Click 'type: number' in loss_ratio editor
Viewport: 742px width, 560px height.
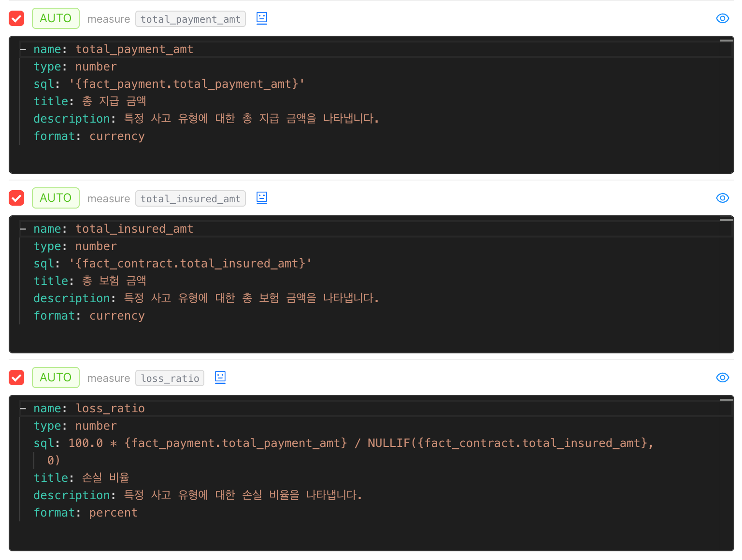pos(75,426)
